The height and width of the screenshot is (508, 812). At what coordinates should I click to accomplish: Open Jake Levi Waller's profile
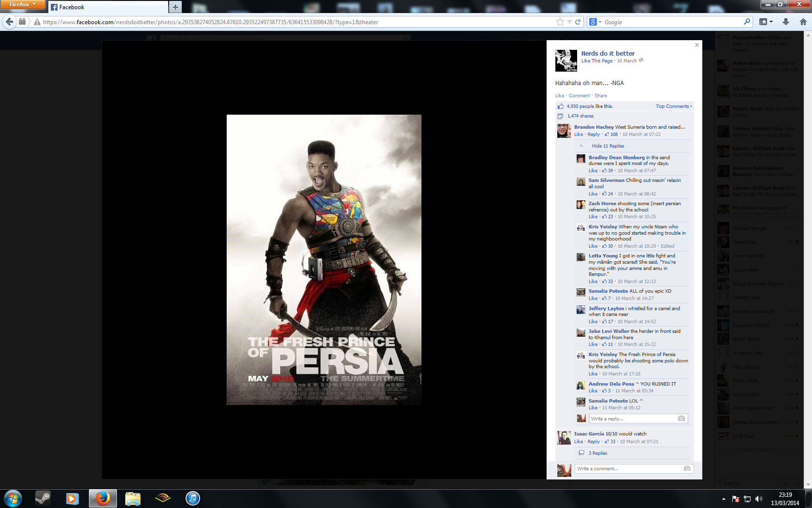609,331
